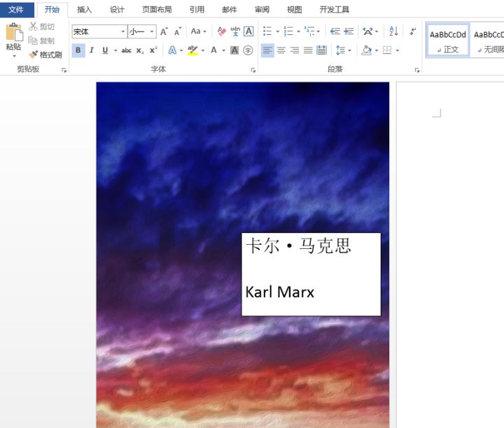The width and height of the screenshot is (504, 428).
Task: Apply subscript formatting
Action: click(140, 50)
